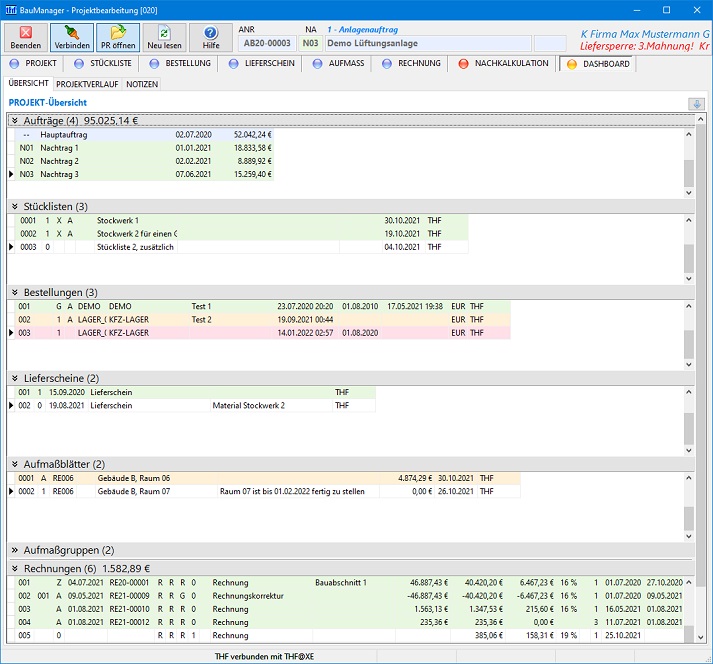Collapse the Lieferscheine (2) section
The image size is (713, 664).
click(x=15, y=378)
